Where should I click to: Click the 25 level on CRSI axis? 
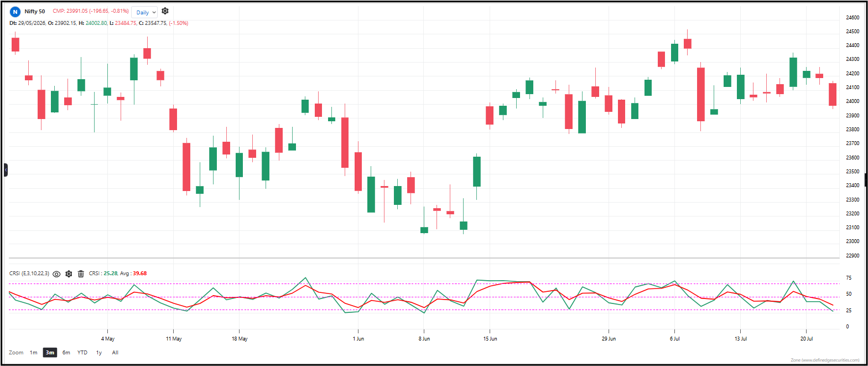click(x=849, y=311)
